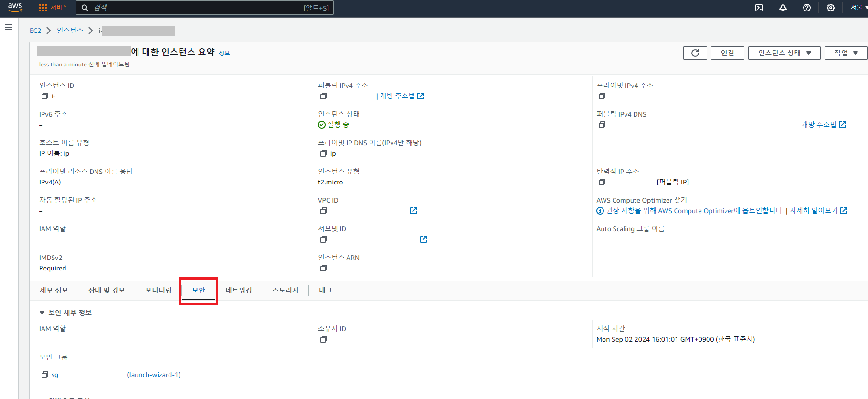The width and height of the screenshot is (868, 399).
Task: Focus the 검색 search field
Action: pos(205,8)
